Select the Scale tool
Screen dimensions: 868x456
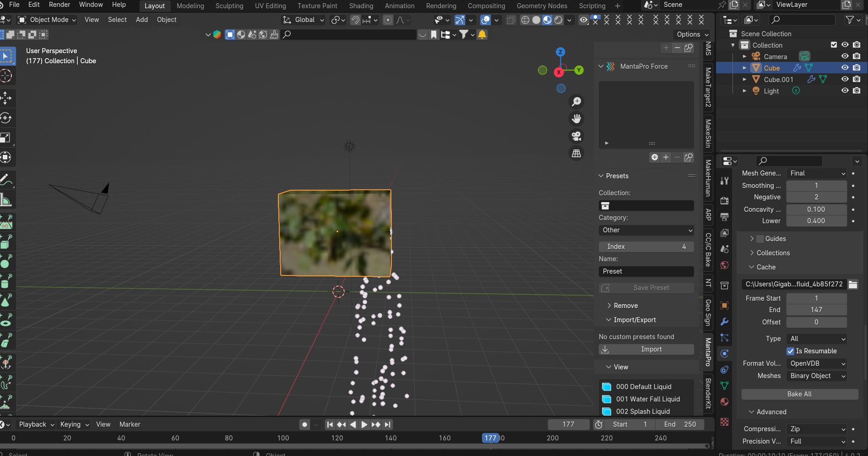[x=6, y=137]
